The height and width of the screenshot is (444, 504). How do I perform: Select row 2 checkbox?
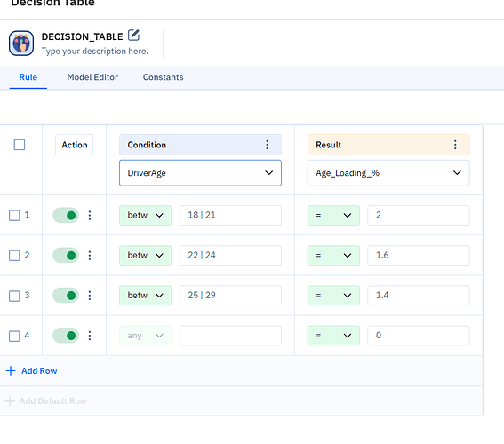pyautogui.click(x=14, y=256)
